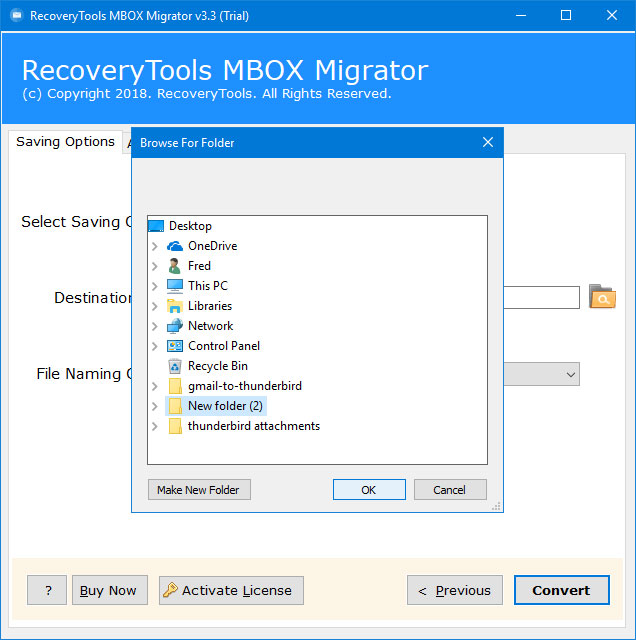Image resolution: width=636 pixels, height=640 pixels.
Task: Switch to the Saving Options tab
Action: (65, 142)
